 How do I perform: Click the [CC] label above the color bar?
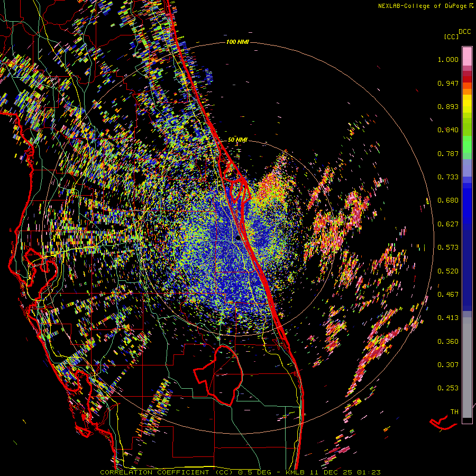(451, 36)
